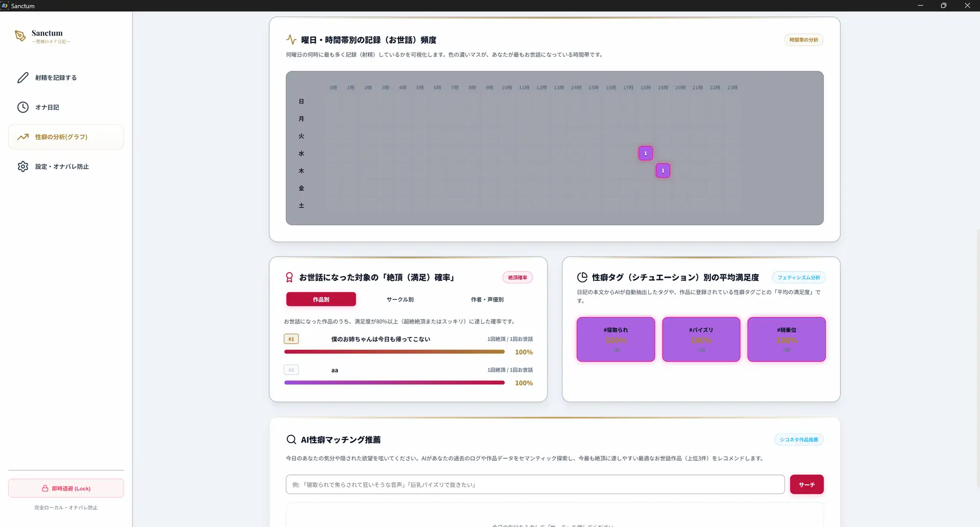Focus the AI recommendation search input field
This screenshot has width=980, height=527.
535,484
